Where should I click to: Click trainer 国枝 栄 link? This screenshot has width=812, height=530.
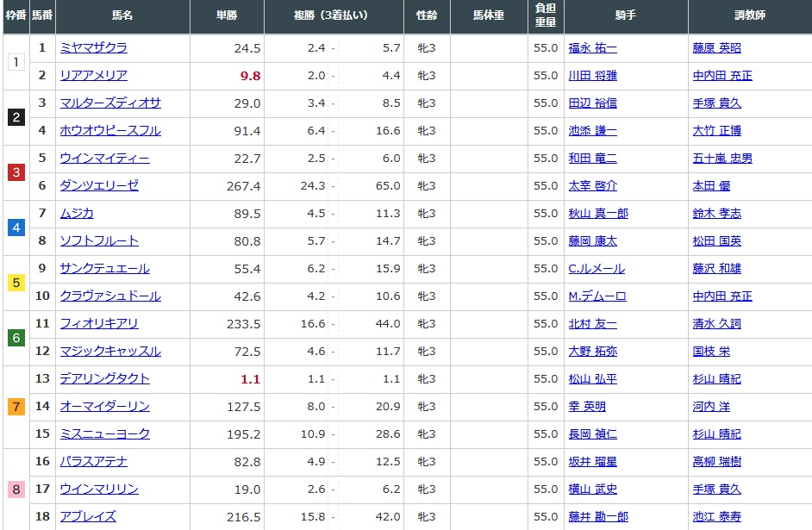[x=710, y=352]
